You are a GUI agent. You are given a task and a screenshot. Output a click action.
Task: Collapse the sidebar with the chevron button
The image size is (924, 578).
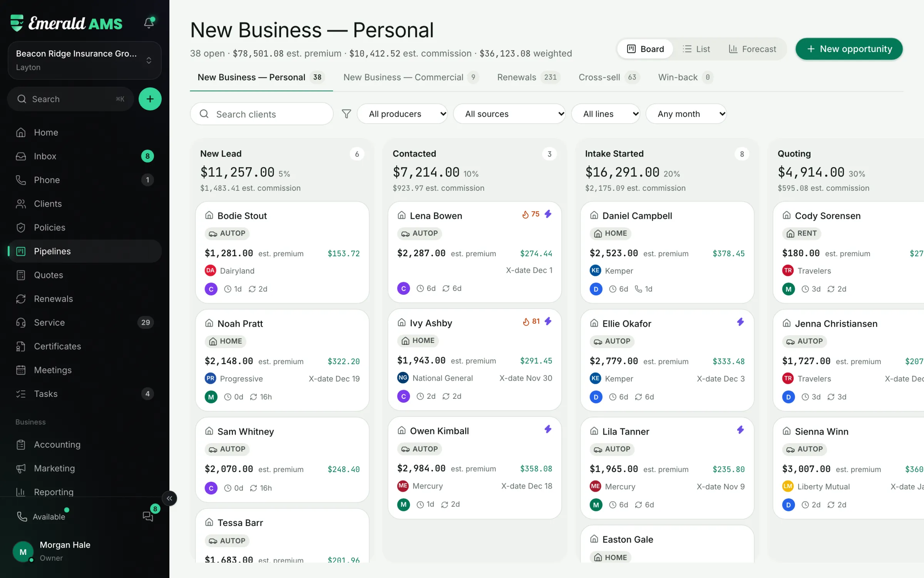169,498
